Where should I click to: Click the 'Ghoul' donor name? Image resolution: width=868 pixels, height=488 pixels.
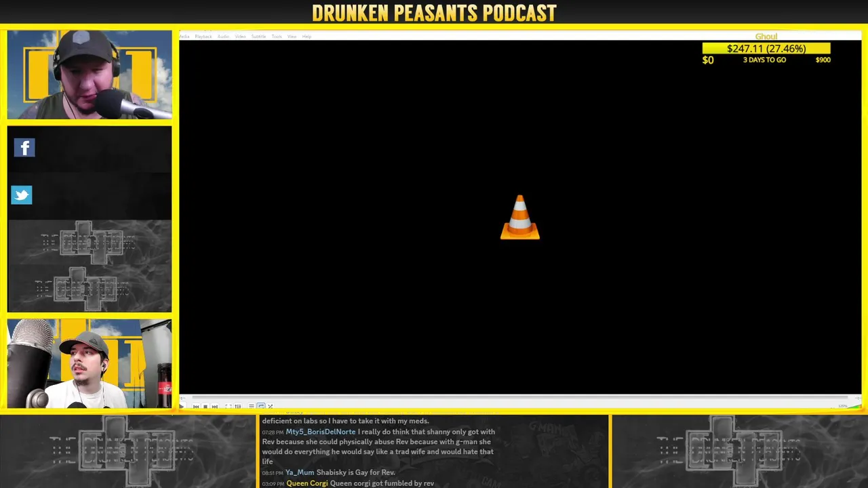766,37
